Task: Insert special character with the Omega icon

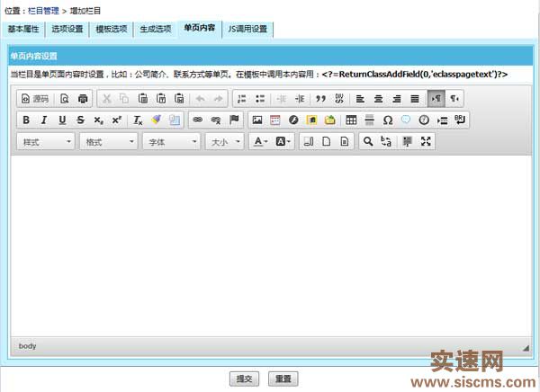Action: (x=388, y=120)
